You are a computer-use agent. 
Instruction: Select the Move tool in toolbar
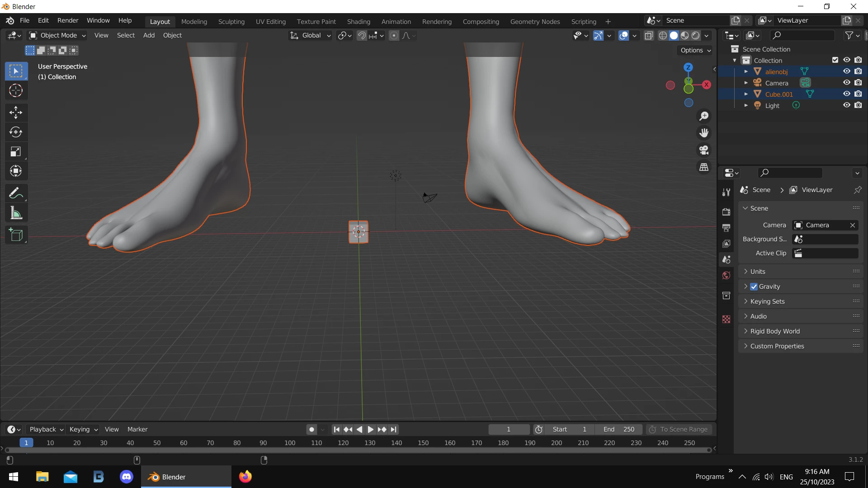pos(16,112)
